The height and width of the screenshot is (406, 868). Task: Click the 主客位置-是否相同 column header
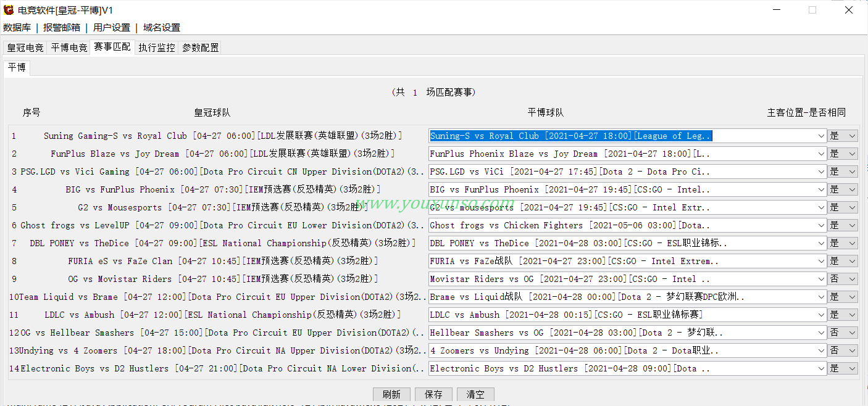[x=806, y=113]
